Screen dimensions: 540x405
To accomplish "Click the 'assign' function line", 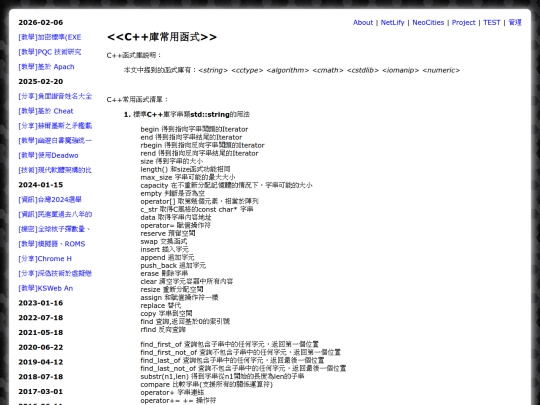I will 179,298.
